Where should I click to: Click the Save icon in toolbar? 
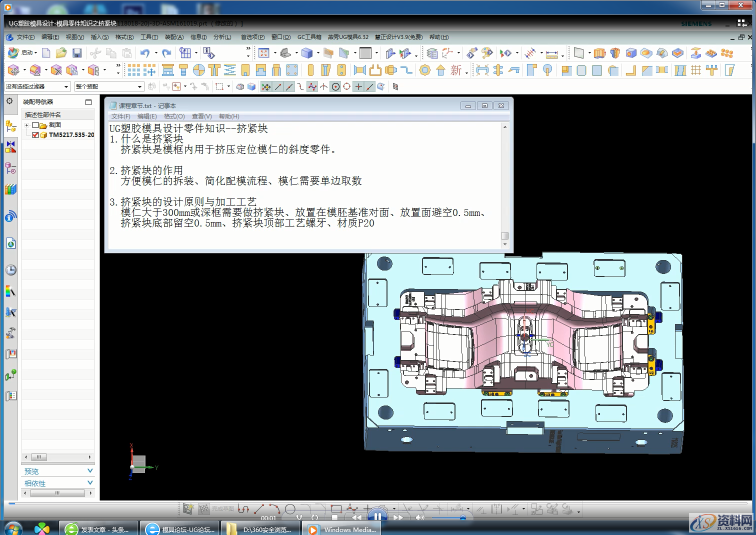click(x=76, y=52)
